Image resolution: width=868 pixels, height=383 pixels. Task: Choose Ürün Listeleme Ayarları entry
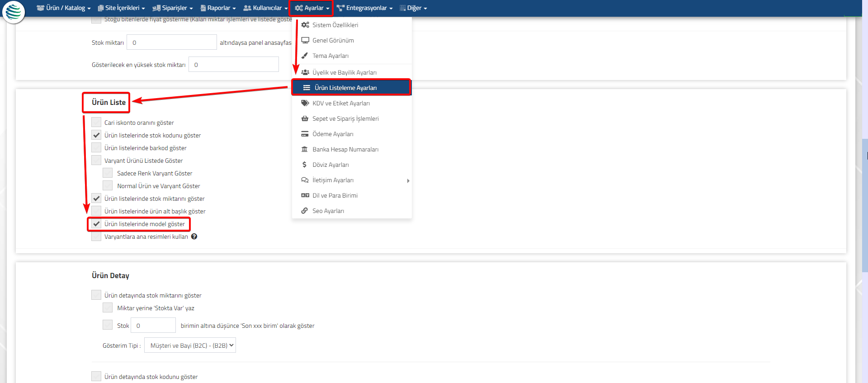352,88
